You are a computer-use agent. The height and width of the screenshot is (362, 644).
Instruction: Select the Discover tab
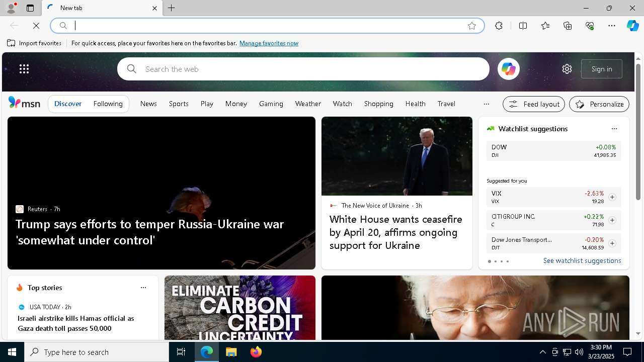pos(68,104)
